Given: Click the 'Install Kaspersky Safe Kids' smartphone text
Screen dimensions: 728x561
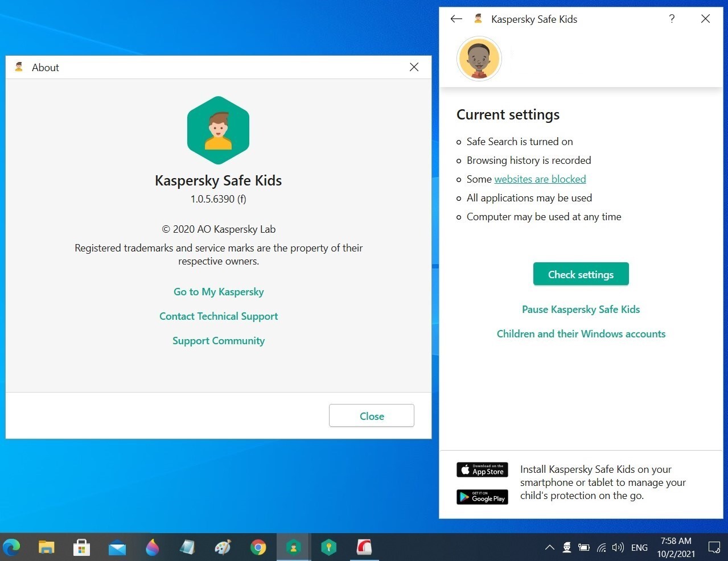Looking at the screenshot, I should [603, 482].
